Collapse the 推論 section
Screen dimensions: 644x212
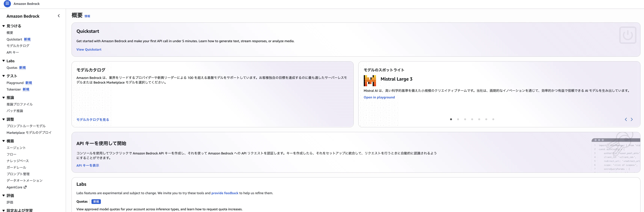click(x=4, y=97)
